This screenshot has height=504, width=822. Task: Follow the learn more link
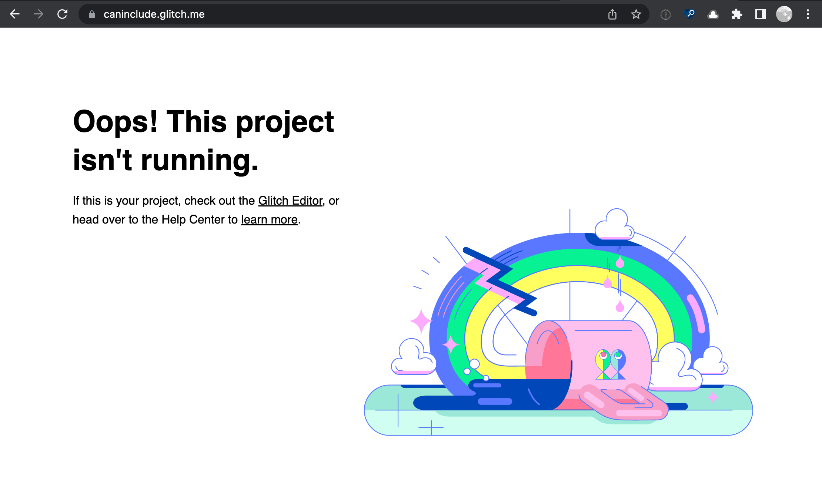point(269,220)
